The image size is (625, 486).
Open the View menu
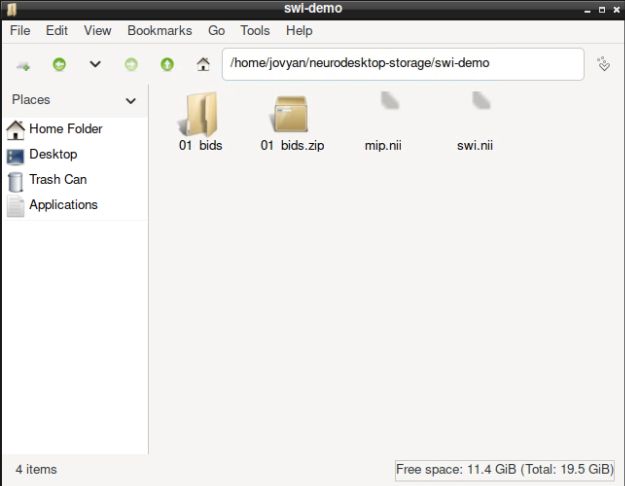tap(97, 31)
